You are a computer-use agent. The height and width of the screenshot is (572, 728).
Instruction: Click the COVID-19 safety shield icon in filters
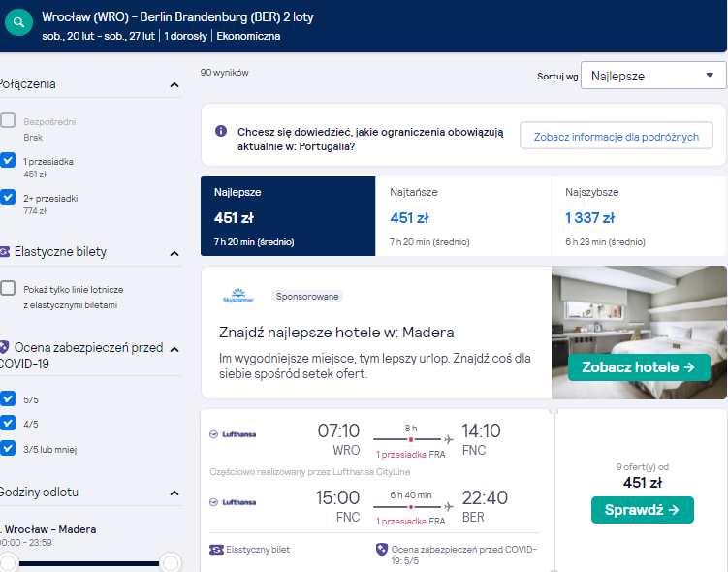click(4, 347)
